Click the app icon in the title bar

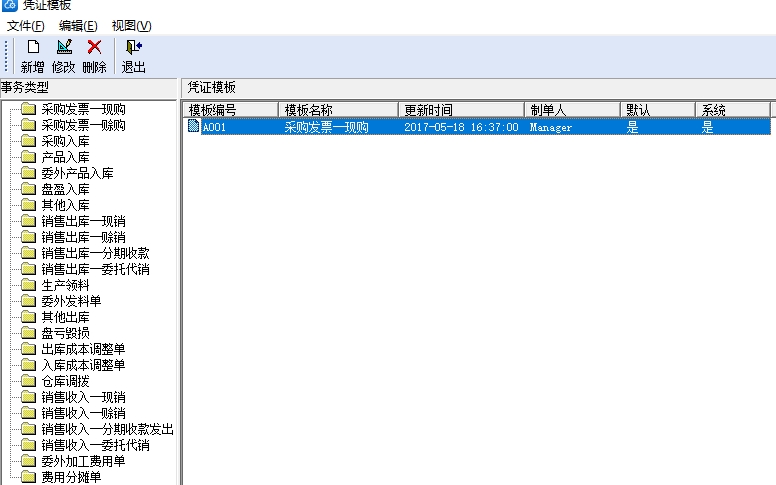(x=9, y=5)
